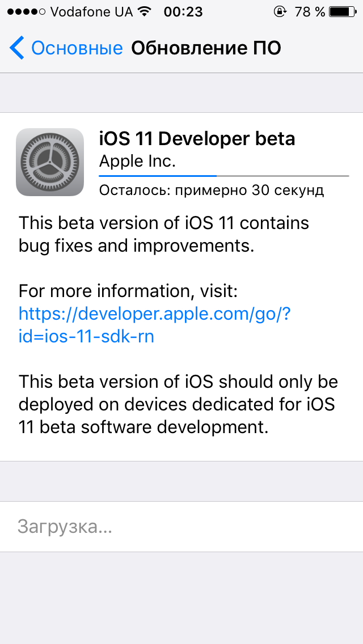Go back to Основные settings
The height and width of the screenshot is (644, 363).
(x=77, y=48)
